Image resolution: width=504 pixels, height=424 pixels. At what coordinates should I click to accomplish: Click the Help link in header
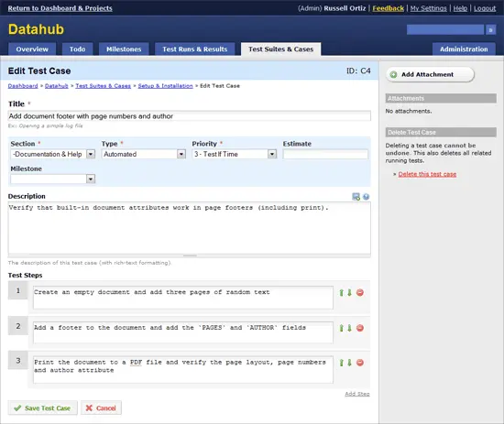460,8
